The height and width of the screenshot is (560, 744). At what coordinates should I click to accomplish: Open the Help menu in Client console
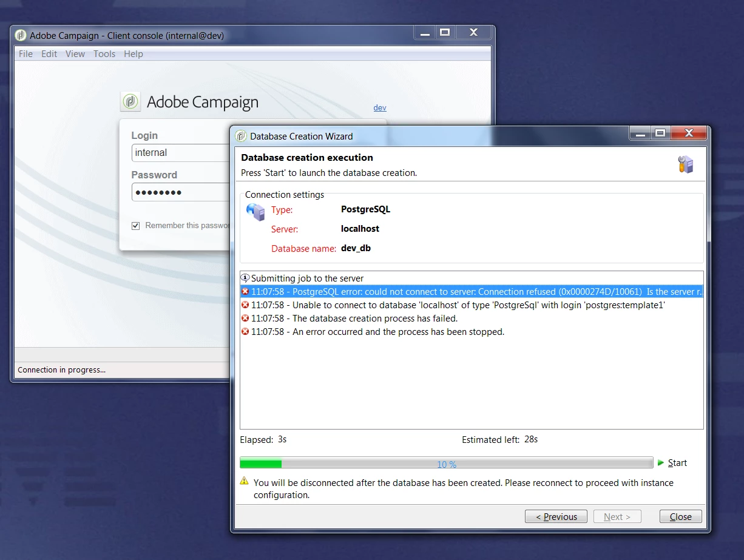[134, 54]
